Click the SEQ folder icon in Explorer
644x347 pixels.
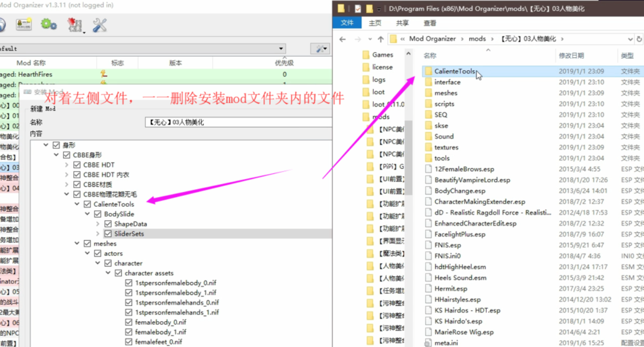pyautogui.click(x=428, y=114)
